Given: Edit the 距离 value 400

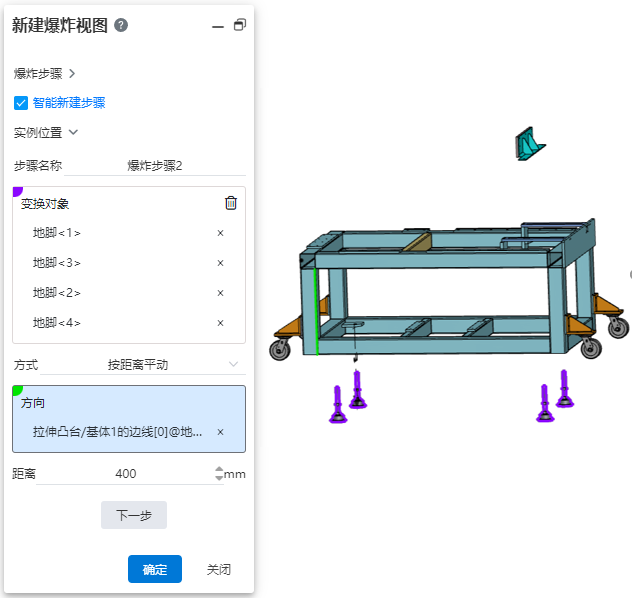Looking at the screenshot, I should (126, 473).
